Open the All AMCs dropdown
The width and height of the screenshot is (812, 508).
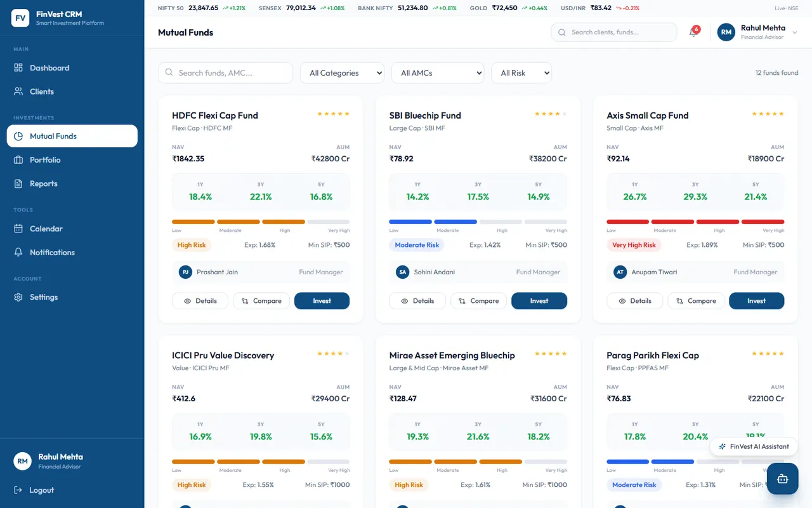[438, 73]
